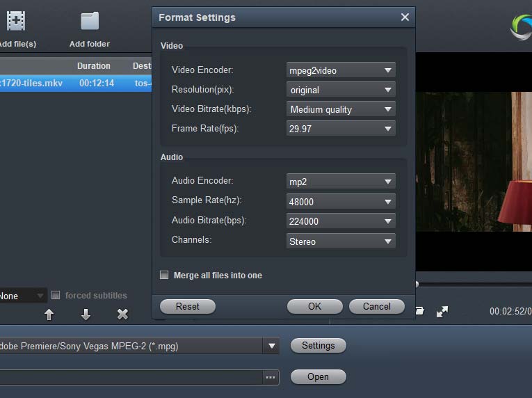The image size is (532, 398).
Task: Click the snapshot folder icon near preview
Action: click(420, 311)
